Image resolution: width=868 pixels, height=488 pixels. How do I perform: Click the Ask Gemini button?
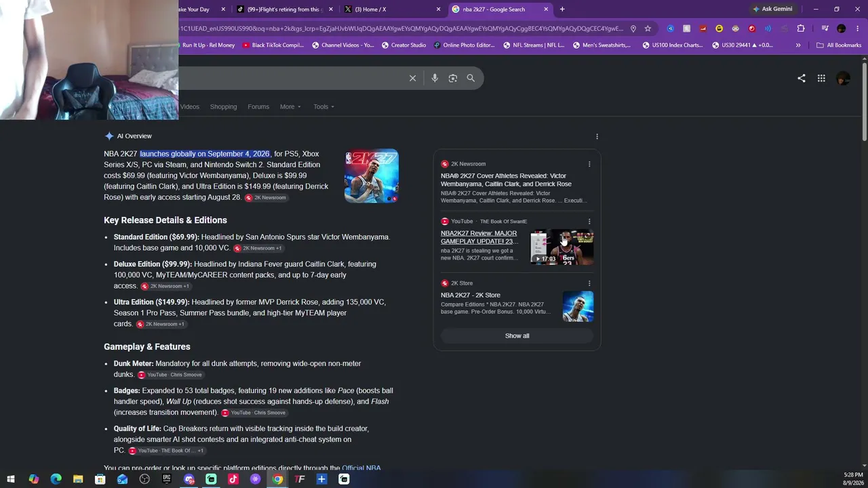click(x=772, y=9)
